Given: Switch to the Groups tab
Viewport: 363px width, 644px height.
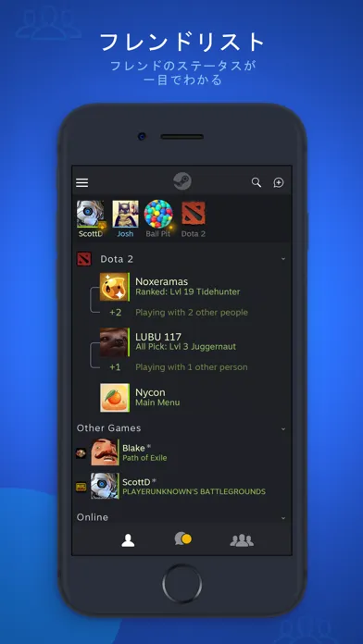Looking at the screenshot, I should point(242,540).
